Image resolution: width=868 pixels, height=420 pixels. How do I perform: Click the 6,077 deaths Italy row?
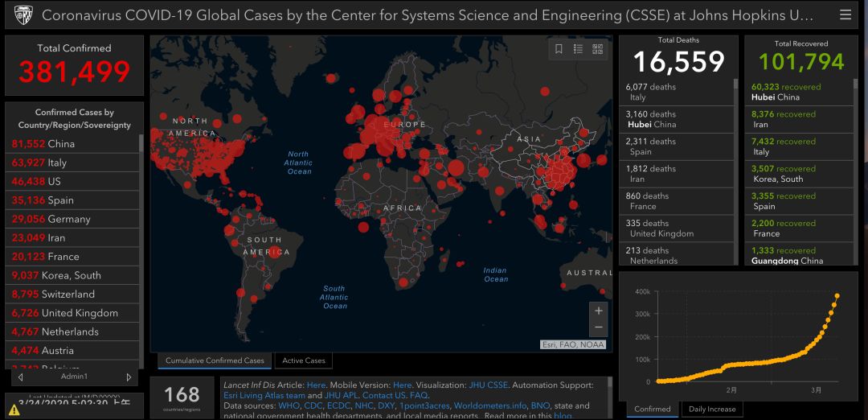[676, 92]
